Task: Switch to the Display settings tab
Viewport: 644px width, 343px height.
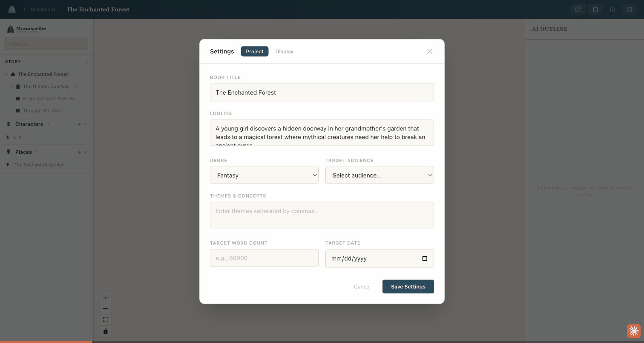Action: [x=284, y=51]
